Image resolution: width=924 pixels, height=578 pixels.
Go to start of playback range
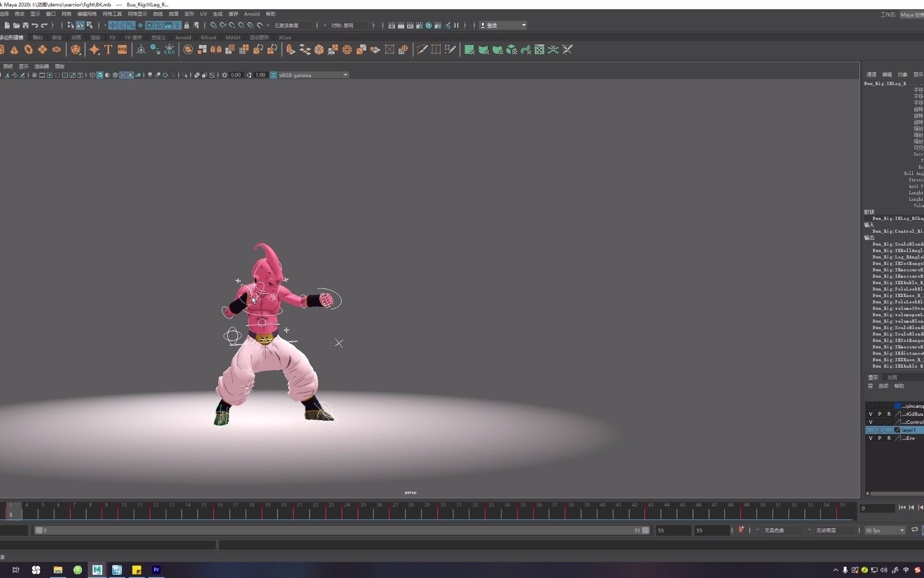(902, 507)
